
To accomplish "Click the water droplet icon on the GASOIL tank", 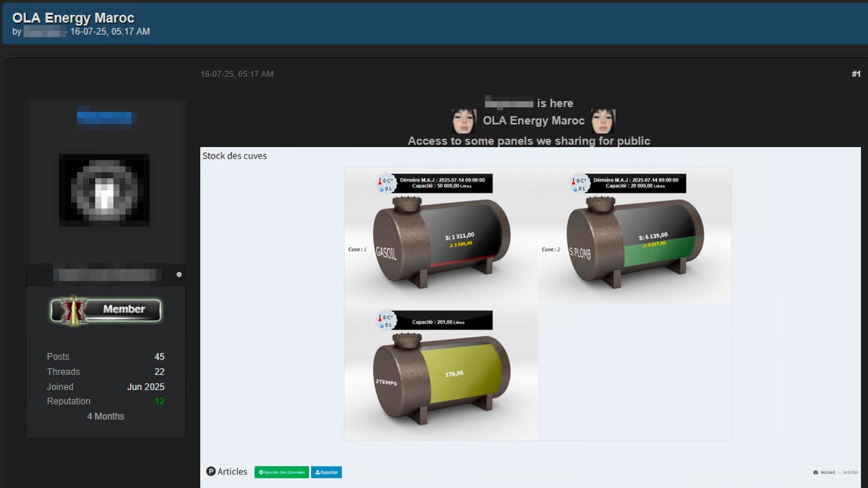I will click(x=381, y=189).
